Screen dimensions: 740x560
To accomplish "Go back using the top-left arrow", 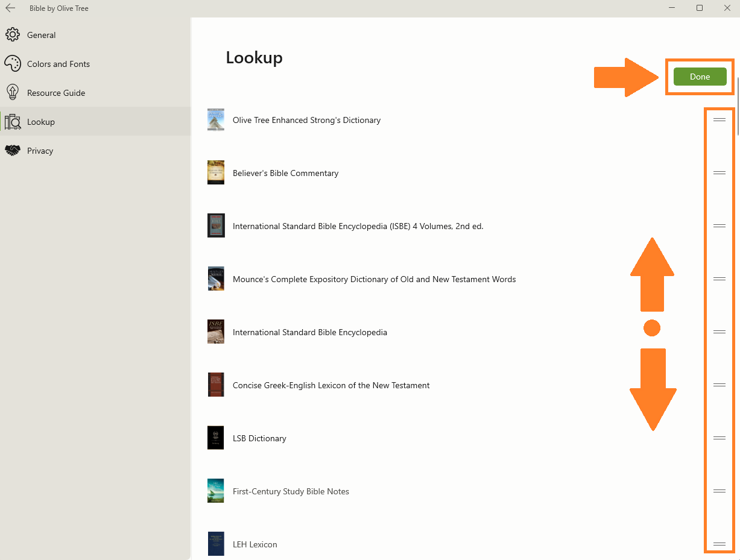I will (10, 8).
